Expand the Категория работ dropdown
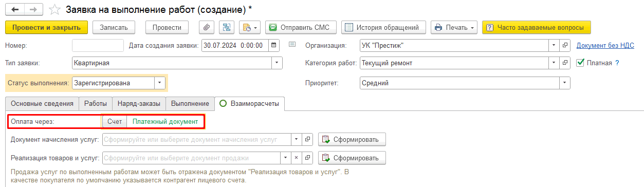Image resolution: width=644 pixels, height=187 pixels. (554, 63)
